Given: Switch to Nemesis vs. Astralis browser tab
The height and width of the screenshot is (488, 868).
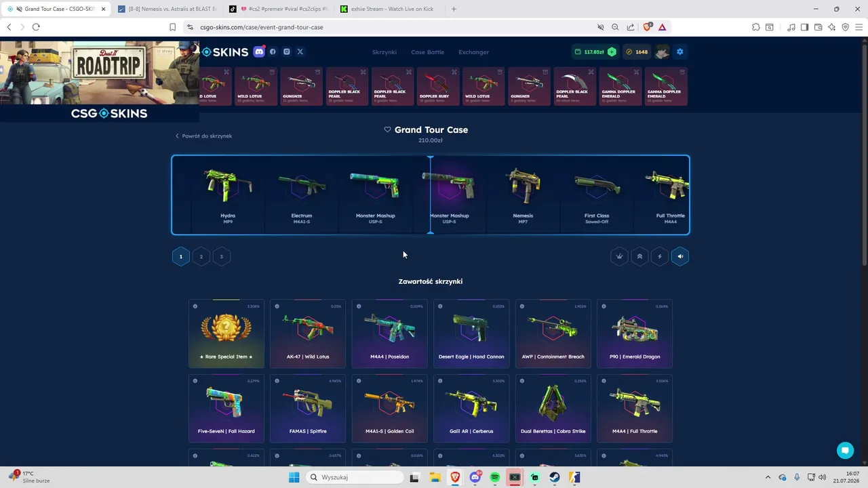Looking at the screenshot, I should click(x=167, y=9).
